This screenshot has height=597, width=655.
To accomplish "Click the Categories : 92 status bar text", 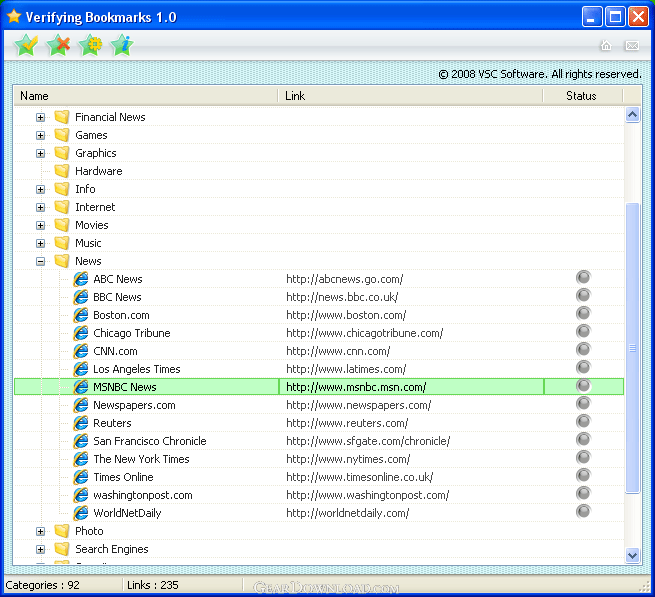I will tap(42, 585).
